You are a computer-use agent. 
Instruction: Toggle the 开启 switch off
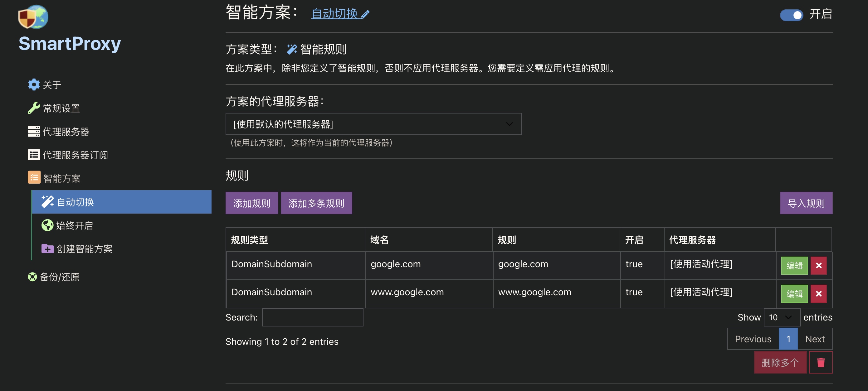pos(791,15)
